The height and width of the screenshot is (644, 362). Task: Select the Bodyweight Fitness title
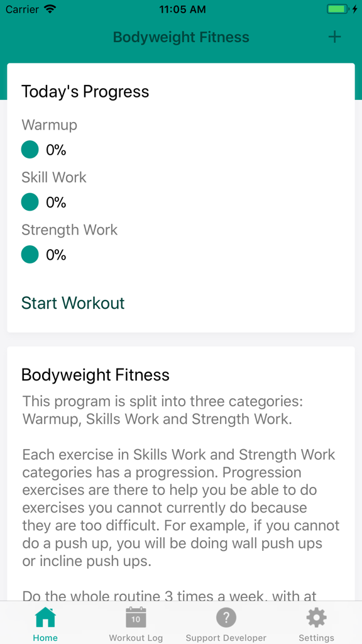pyautogui.click(x=181, y=37)
